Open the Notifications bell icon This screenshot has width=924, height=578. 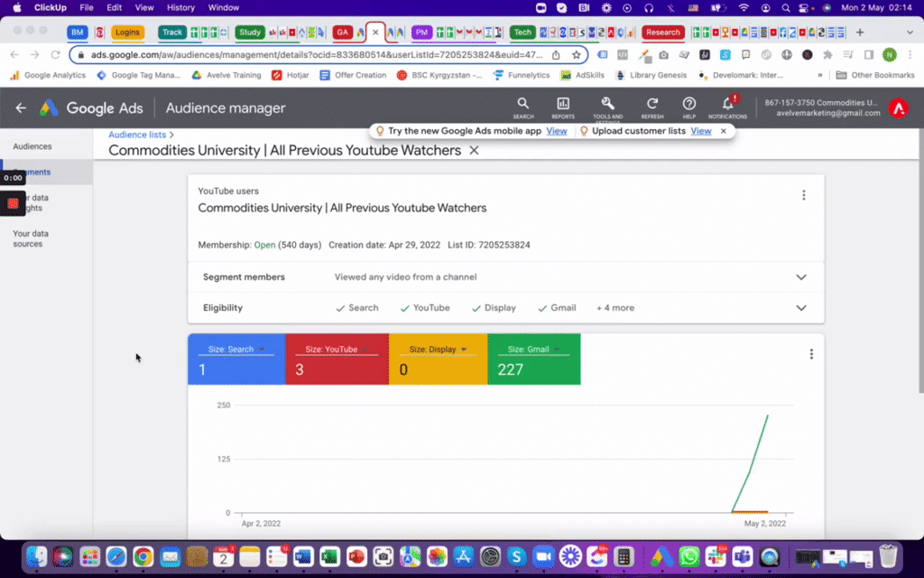pyautogui.click(x=728, y=107)
